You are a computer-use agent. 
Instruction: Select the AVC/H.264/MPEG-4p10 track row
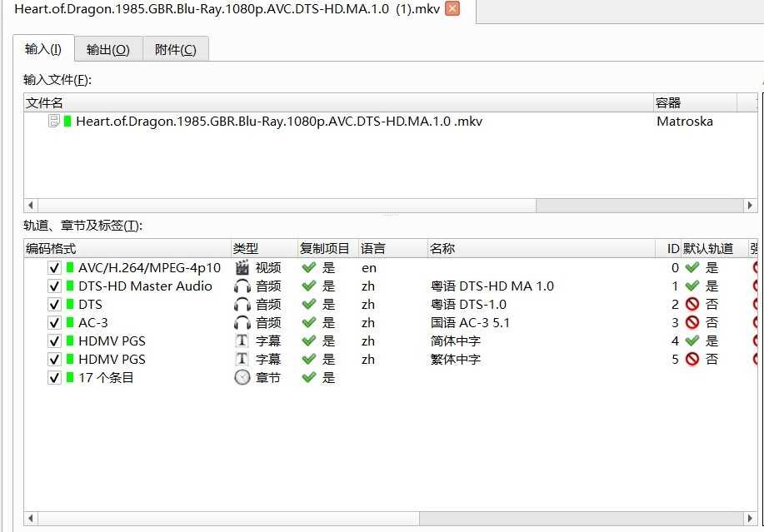coord(390,268)
